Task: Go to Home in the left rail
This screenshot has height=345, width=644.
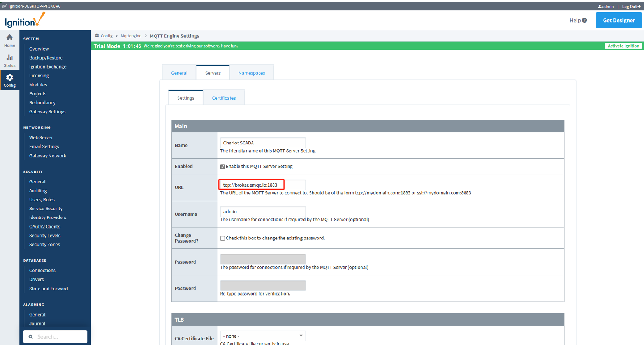Action: pos(10,40)
